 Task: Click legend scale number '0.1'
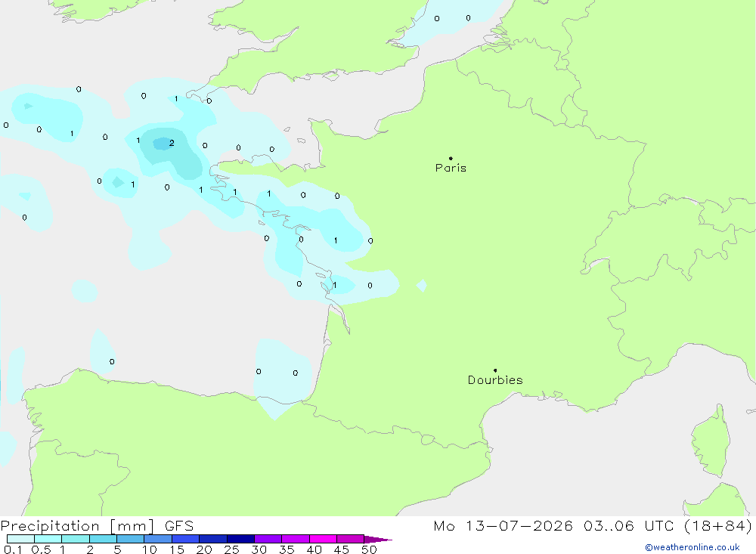pos(13,549)
